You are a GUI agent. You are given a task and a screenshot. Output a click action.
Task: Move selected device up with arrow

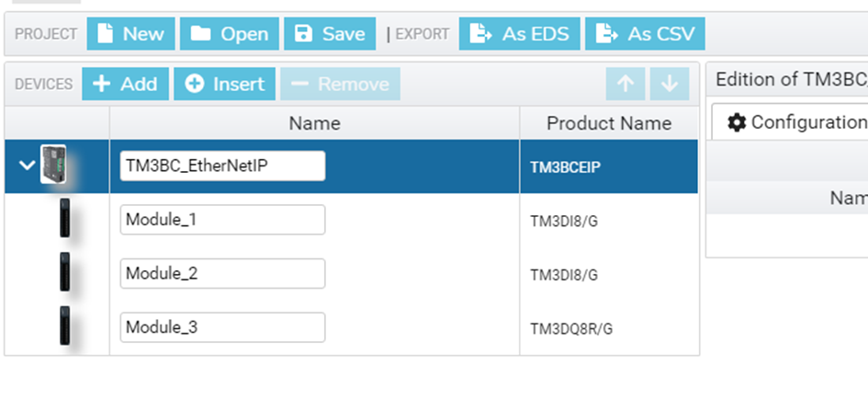[626, 84]
